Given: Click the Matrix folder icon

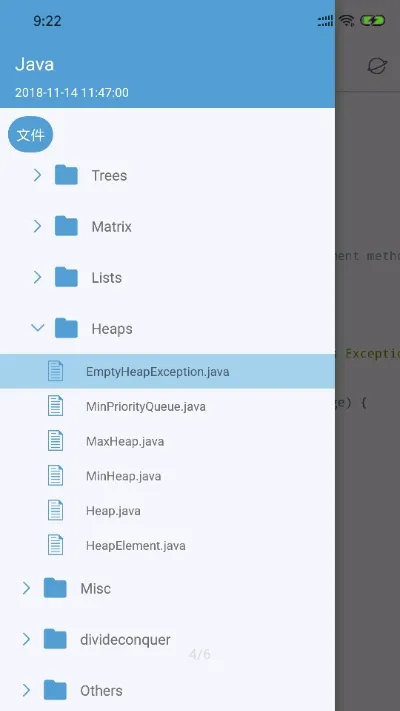Looking at the screenshot, I should point(66,226).
